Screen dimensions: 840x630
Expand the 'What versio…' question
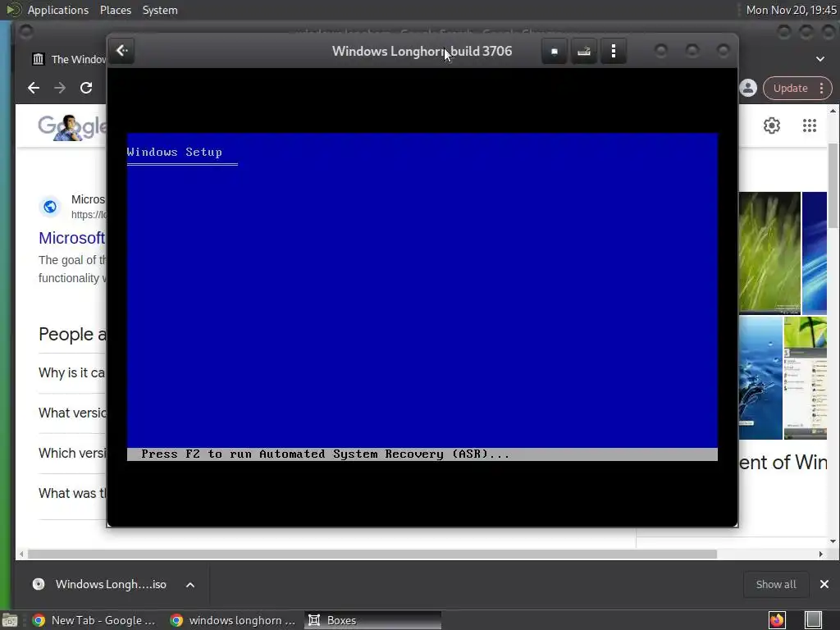72,413
